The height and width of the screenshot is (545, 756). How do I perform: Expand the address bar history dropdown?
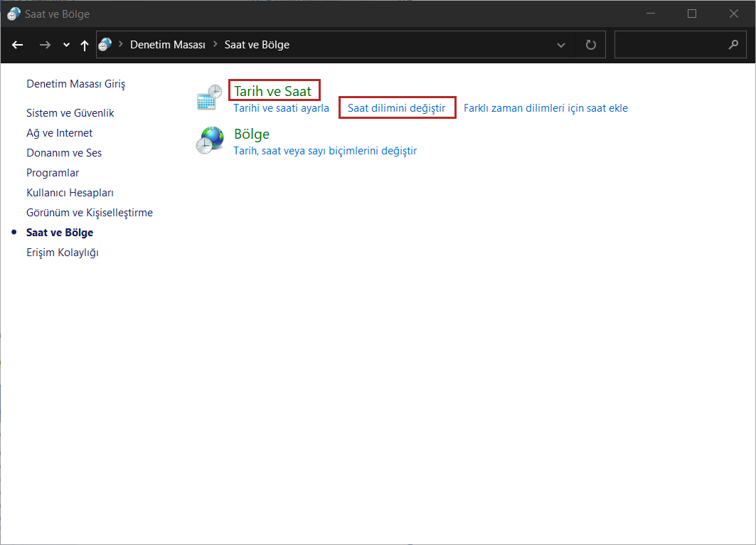(561, 45)
